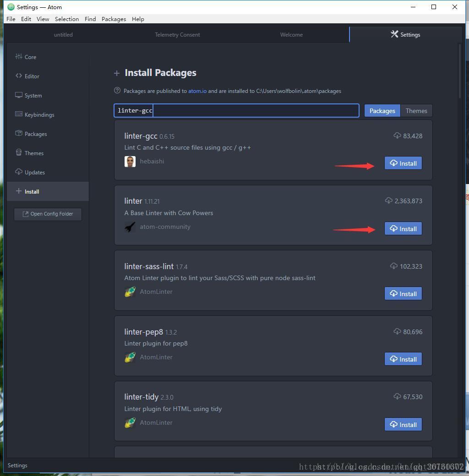The width and height of the screenshot is (469, 476).
Task: Click the settings panel vertical scrollbar
Action: tap(460, 71)
